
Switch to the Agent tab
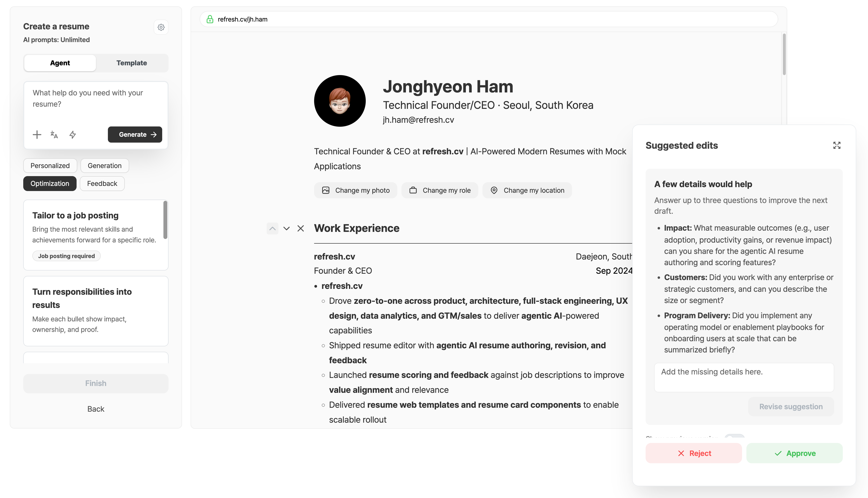(60, 63)
